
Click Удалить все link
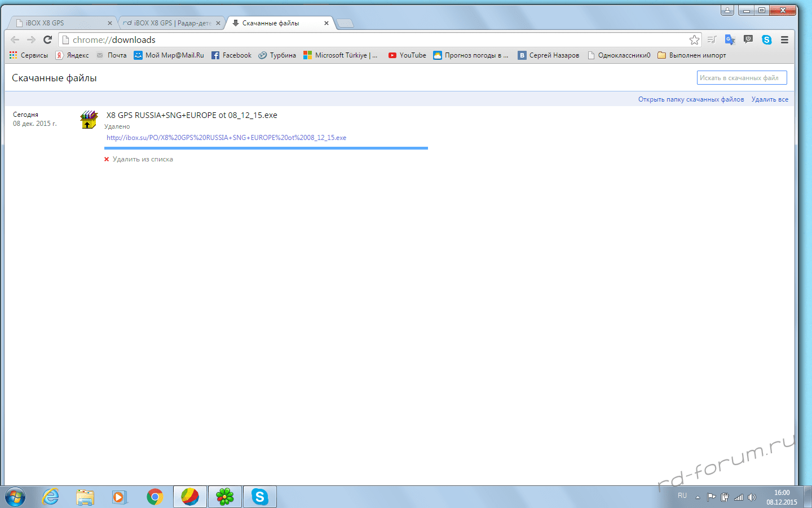click(x=770, y=99)
